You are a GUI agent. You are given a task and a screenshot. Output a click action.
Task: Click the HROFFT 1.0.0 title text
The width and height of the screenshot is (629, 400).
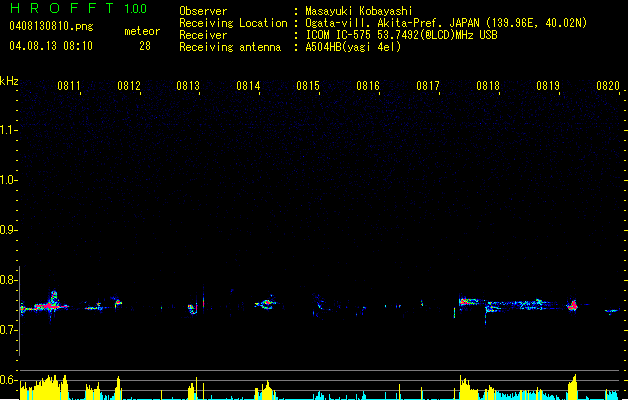[78, 8]
